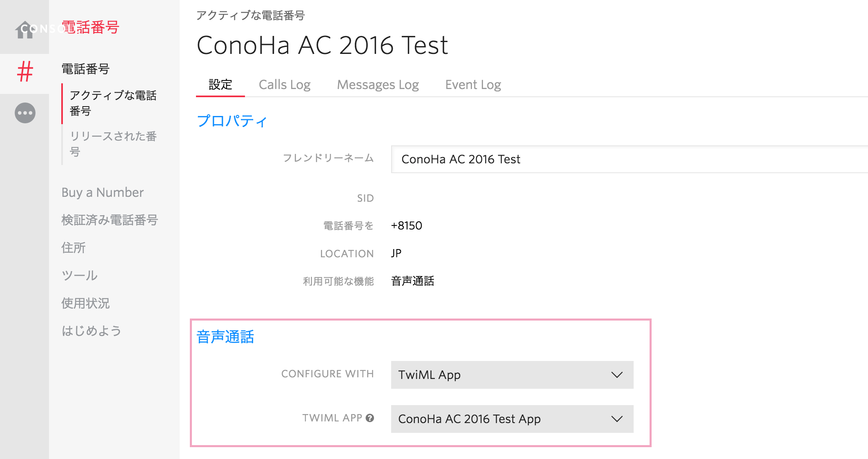Click 検証済み電話番号 in the sidebar
Viewport: 868px width, 459px height.
(x=109, y=220)
